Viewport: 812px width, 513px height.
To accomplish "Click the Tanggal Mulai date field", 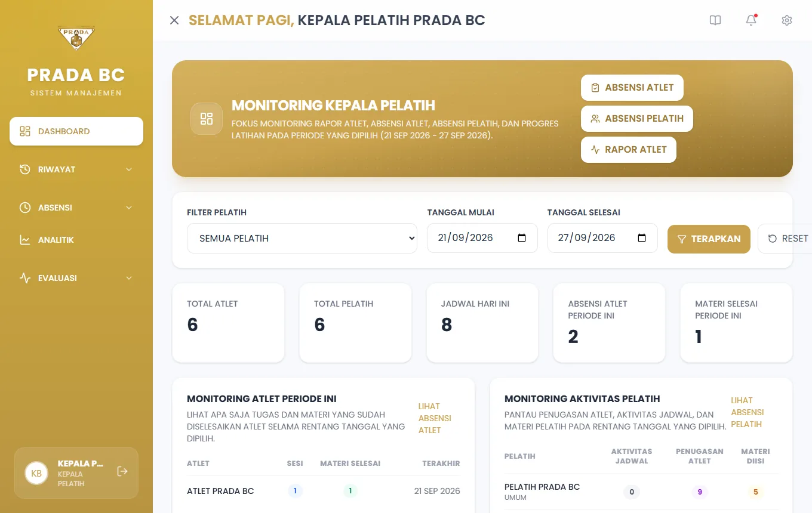I will pyautogui.click(x=482, y=238).
